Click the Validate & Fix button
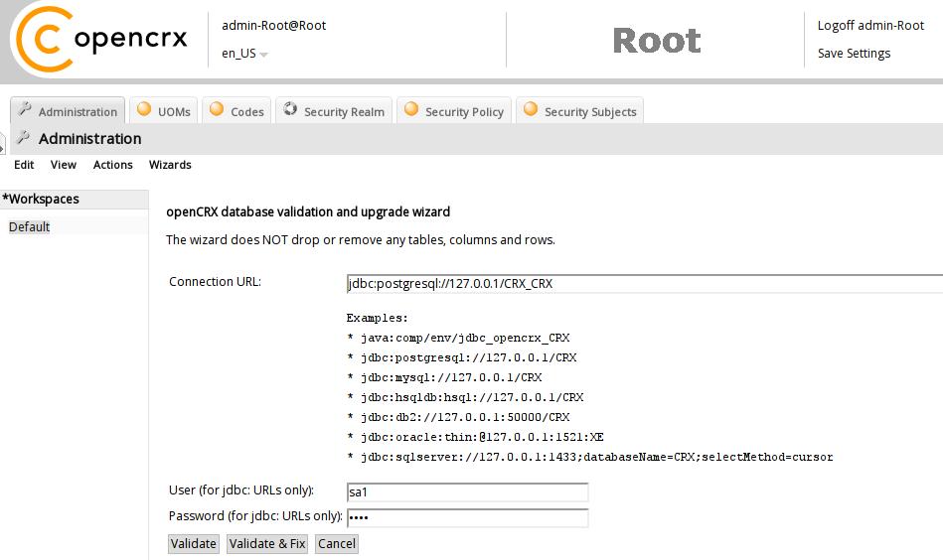The width and height of the screenshot is (943, 560). click(267, 544)
